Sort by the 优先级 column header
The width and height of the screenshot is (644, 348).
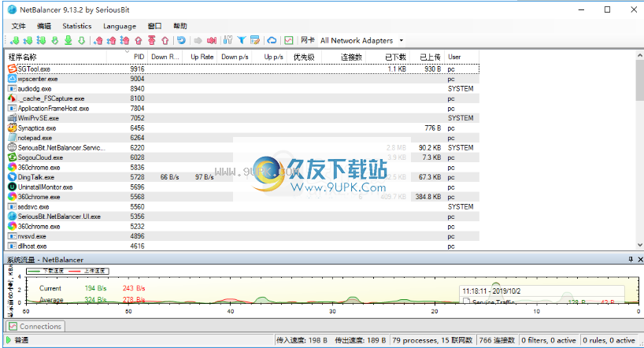[304, 57]
